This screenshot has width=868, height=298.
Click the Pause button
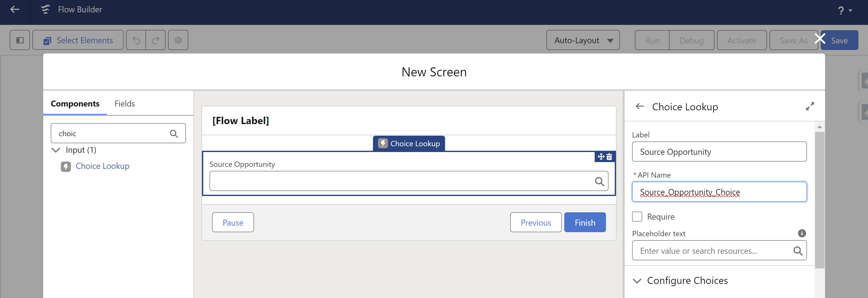click(x=233, y=222)
